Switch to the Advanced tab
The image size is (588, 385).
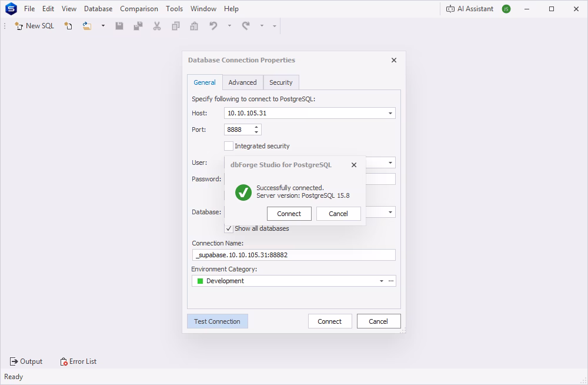(x=242, y=82)
